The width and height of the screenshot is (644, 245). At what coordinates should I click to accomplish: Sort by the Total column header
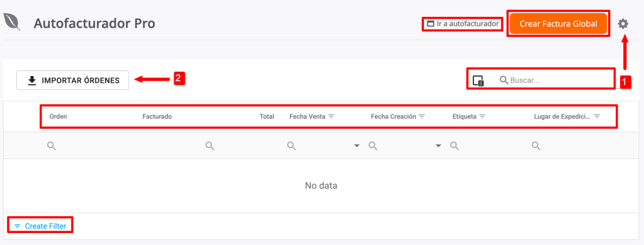tap(267, 117)
